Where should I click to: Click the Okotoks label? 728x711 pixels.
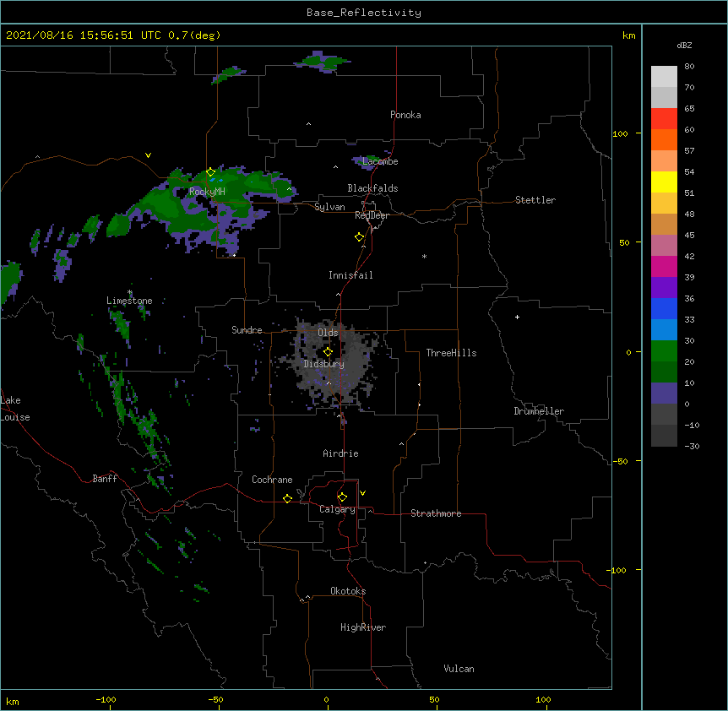[348, 591]
